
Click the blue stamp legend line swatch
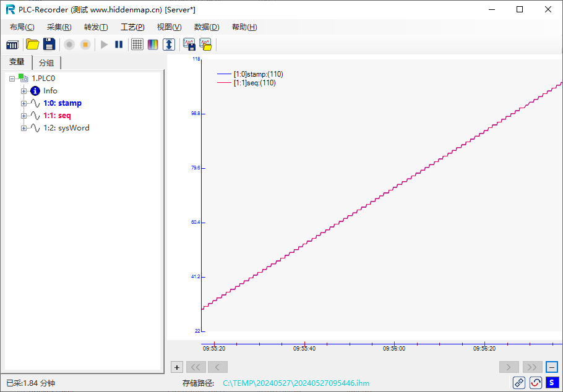coord(224,74)
